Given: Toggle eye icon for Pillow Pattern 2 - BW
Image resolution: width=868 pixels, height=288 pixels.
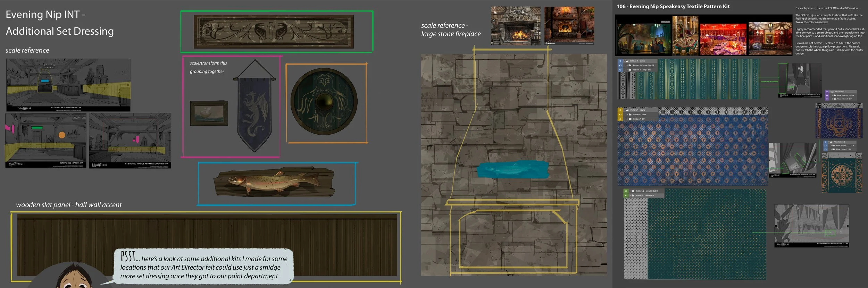Looking at the screenshot, I should [x=826, y=149].
